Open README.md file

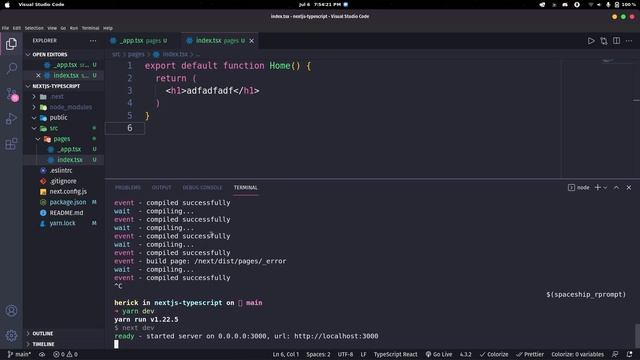pyautogui.click(x=66, y=213)
